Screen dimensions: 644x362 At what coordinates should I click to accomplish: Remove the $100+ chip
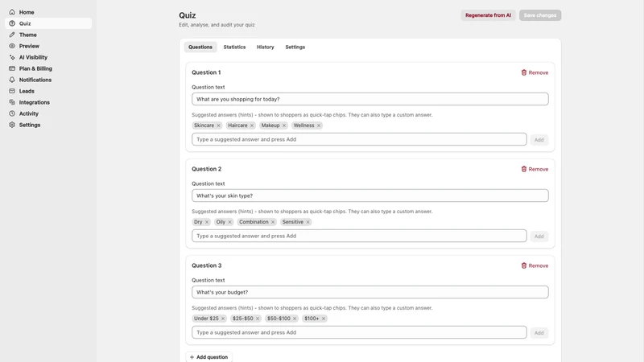click(x=324, y=319)
